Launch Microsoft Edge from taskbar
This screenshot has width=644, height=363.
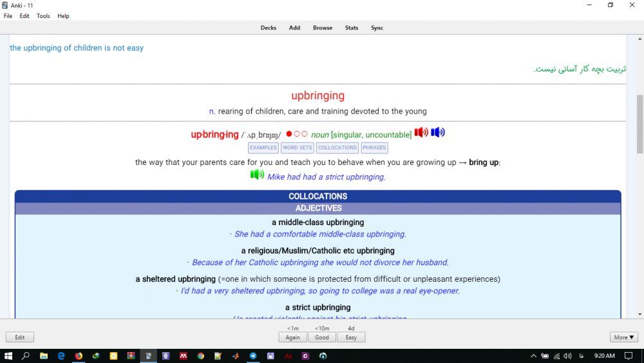pos(61,356)
